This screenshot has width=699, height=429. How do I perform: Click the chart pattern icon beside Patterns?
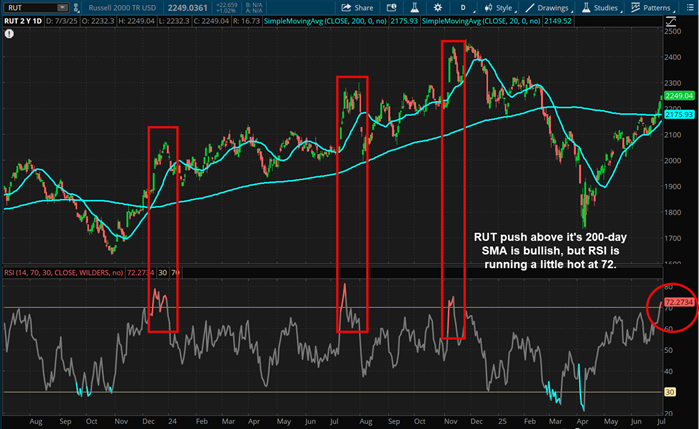pos(636,8)
